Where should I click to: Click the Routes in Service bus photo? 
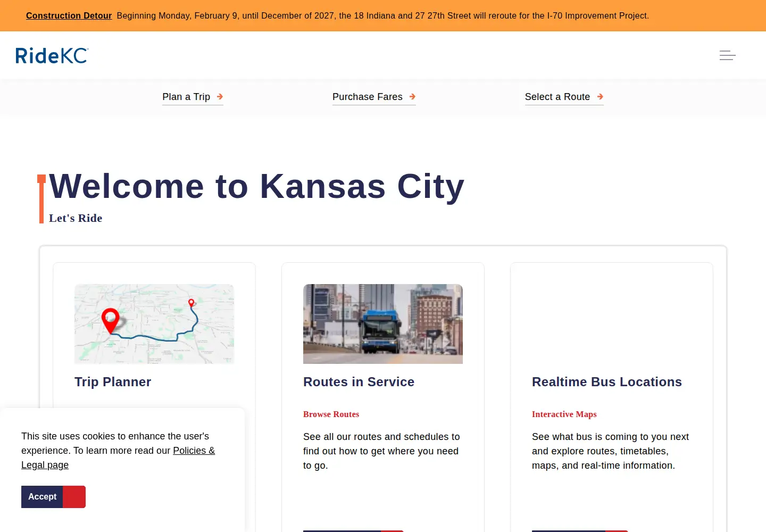(383, 324)
